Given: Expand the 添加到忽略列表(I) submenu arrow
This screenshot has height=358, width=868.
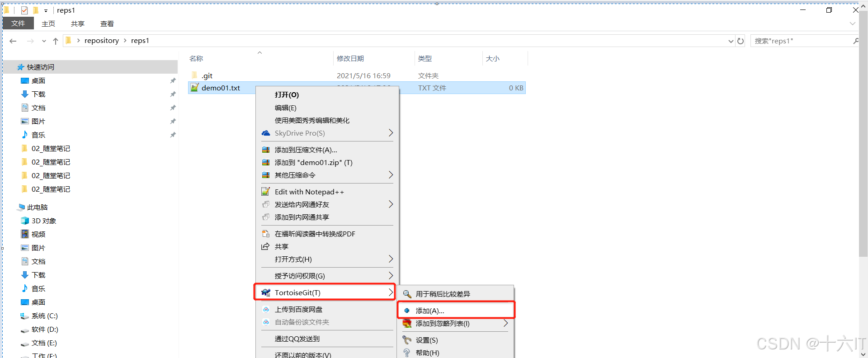Looking at the screenshot, I should point(505,323).
